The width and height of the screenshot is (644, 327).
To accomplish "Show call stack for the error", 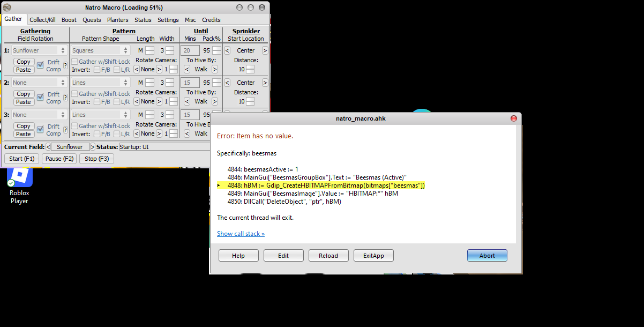I will click(241, 233).
